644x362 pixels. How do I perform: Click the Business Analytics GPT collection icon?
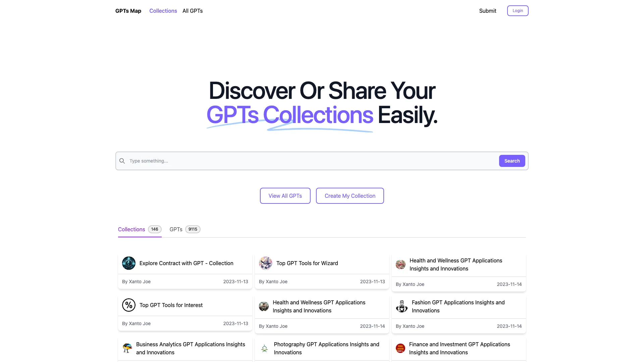tap(127, 348)
